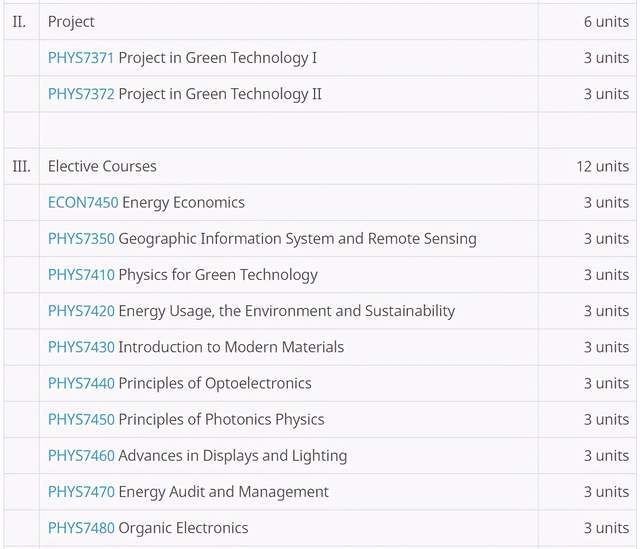Open the PHYS7470 course link
Image resolution: width=640 pixels, height=549 pixels.
pyautogui.click(x=81, y=492)
